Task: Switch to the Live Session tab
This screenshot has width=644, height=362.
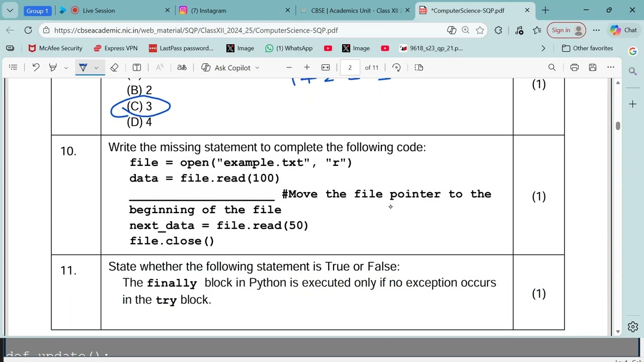Action: [114, 10]
